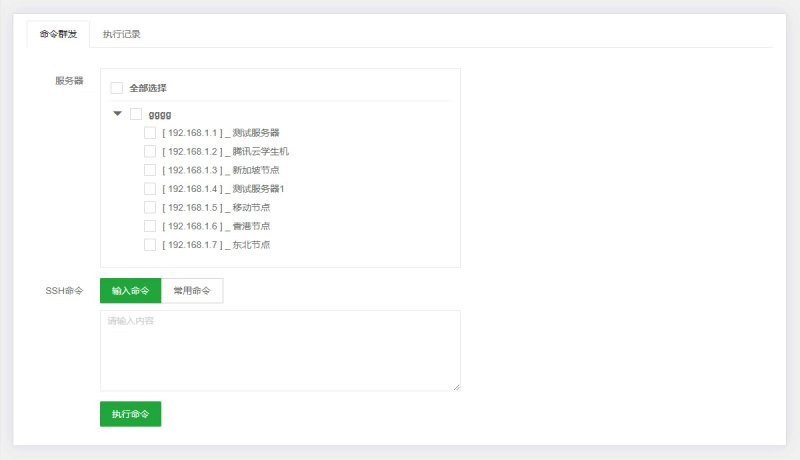Viewport: 800px width, 460px height.
Task: Select checkbox for 192.168.1.5 移动节点
Action: 150,208
